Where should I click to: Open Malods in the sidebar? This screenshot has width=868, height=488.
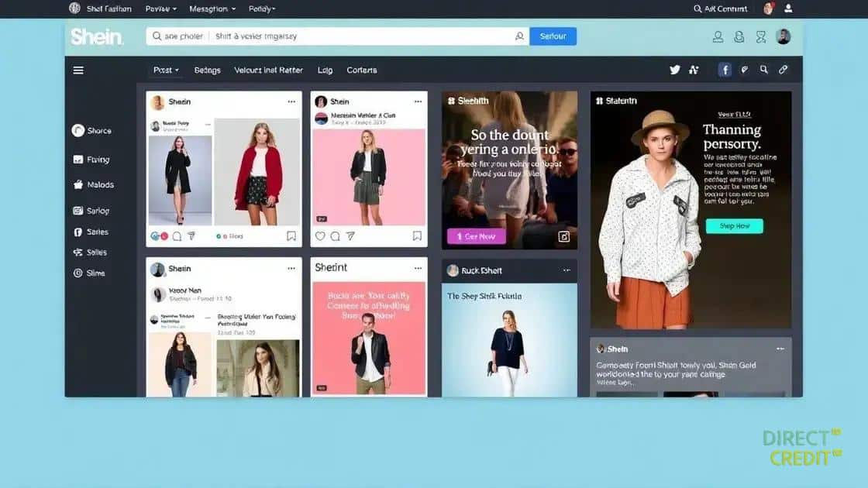click(x=93, y=185)
